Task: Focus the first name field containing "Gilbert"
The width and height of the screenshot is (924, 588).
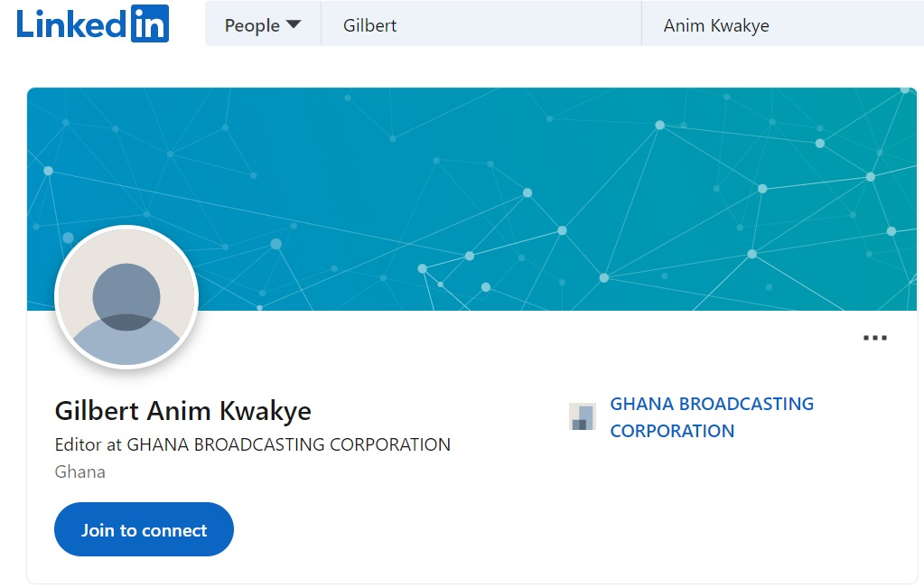Action: (479, 25)
